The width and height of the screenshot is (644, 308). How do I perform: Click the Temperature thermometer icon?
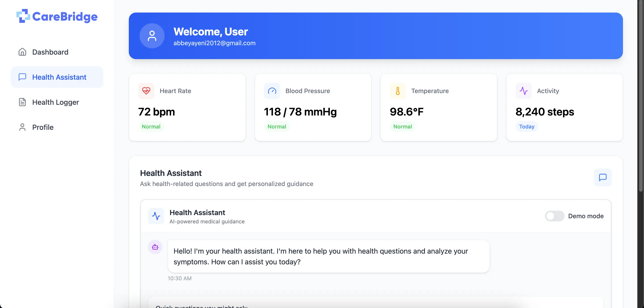pyautogui.click(x=398, y=91)
